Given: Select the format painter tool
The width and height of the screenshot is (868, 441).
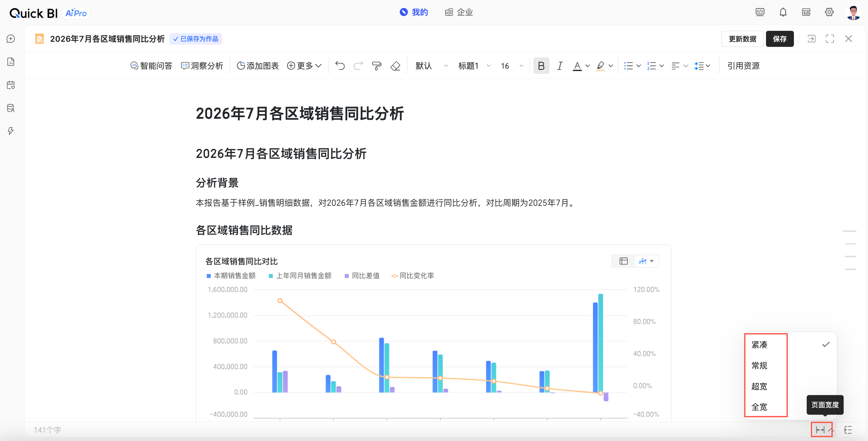Looking at the screenshot, I should click(x=377, y=66).
